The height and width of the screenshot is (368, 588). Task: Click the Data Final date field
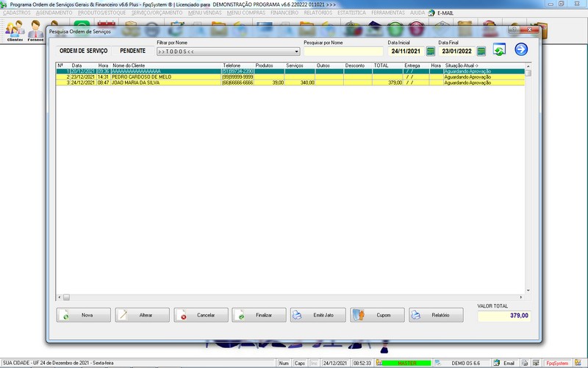(456, 51)
